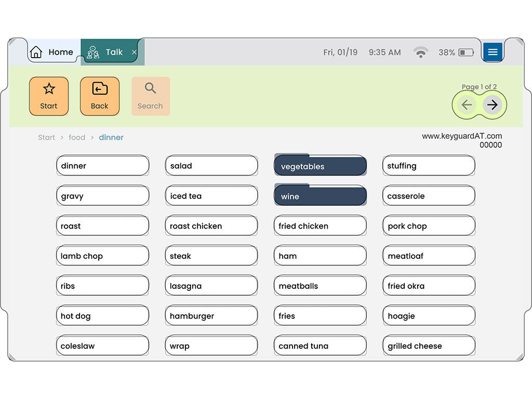Image resolution: width=532 pixels, height=399 pixels.
Task: Tap the battery indicator icon
Action: [466, 52]
